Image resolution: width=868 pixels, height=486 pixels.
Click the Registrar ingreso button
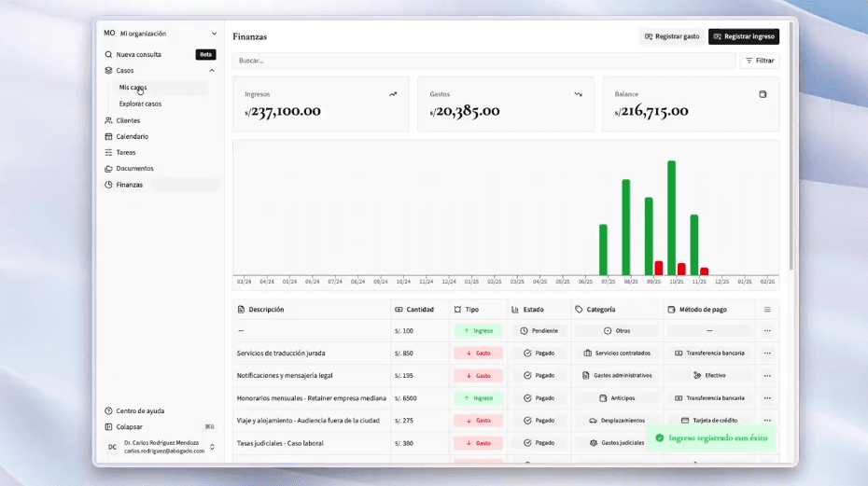(743, 36)
